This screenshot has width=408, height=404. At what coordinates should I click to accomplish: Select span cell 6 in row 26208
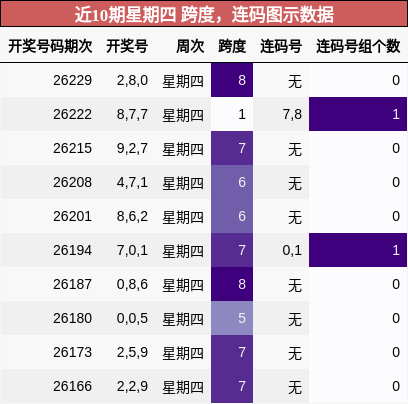point(232,182)
